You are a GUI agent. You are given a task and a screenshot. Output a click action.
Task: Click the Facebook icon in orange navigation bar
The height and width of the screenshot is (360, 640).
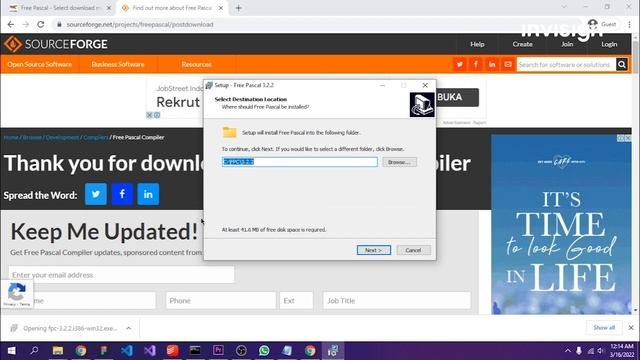click(x=476, y=64)
